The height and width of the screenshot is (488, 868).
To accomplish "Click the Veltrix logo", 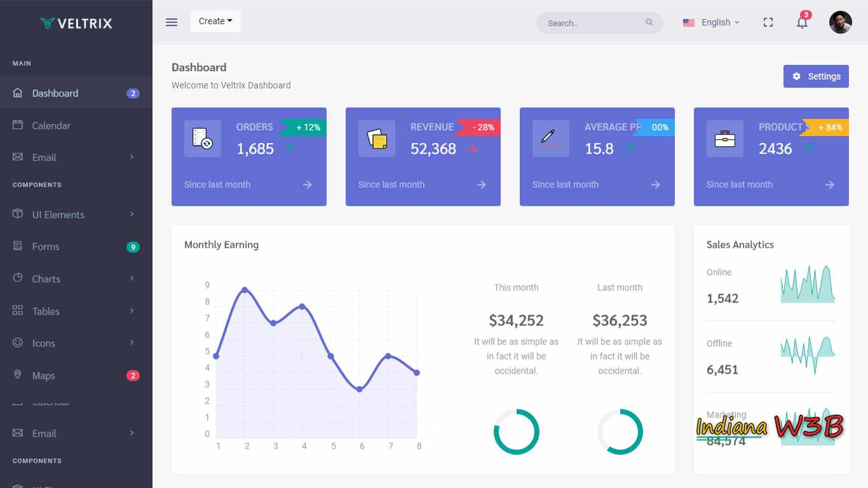I will click(76, 24).
